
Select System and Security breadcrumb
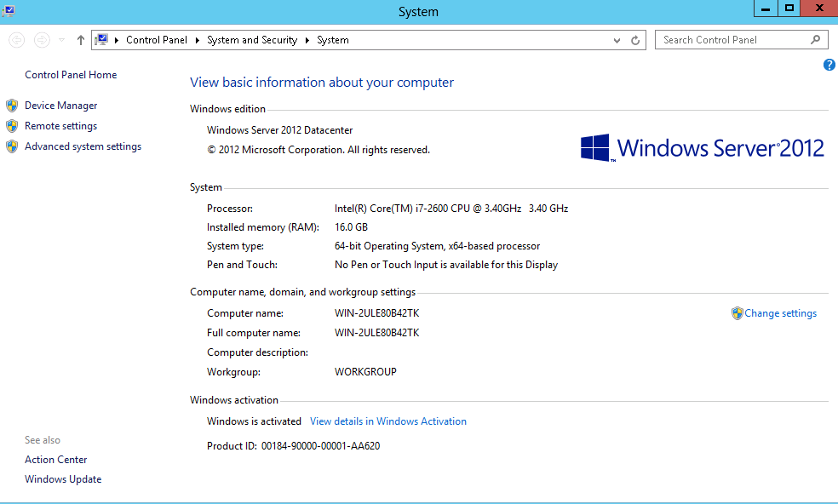click(252, 40)
